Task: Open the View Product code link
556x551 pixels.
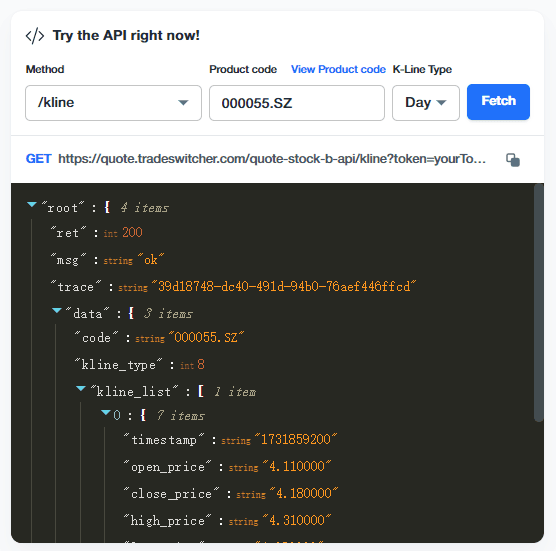Action: 338,69
